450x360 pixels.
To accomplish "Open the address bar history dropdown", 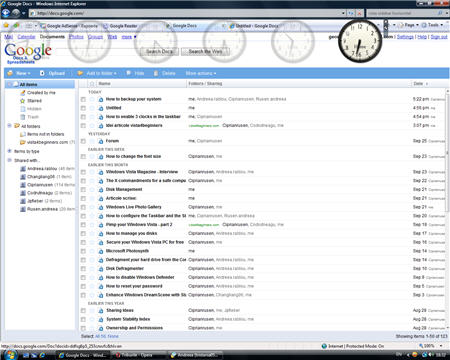I will [x=343, y=13].
